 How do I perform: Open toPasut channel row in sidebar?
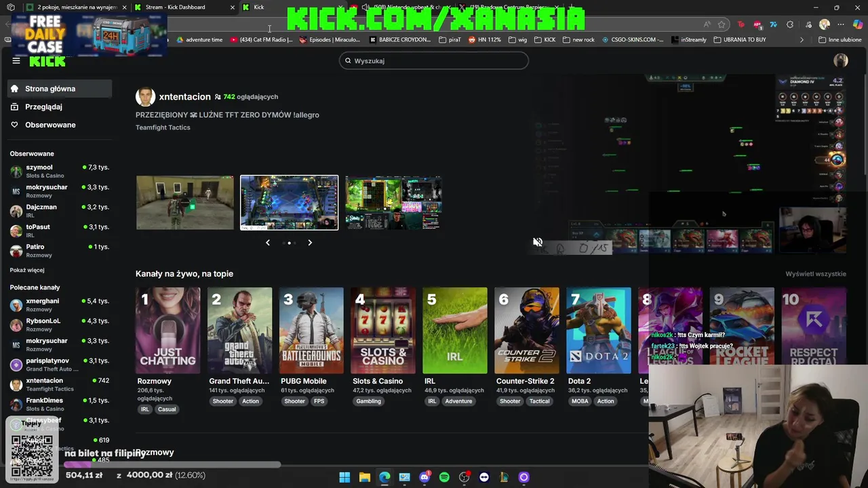[60, 231]
